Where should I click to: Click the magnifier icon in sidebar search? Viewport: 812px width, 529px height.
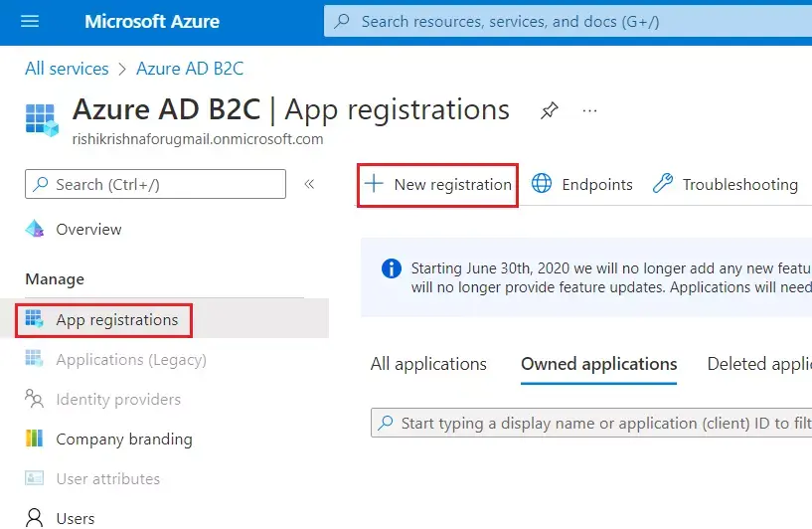(x=41, y=184)
